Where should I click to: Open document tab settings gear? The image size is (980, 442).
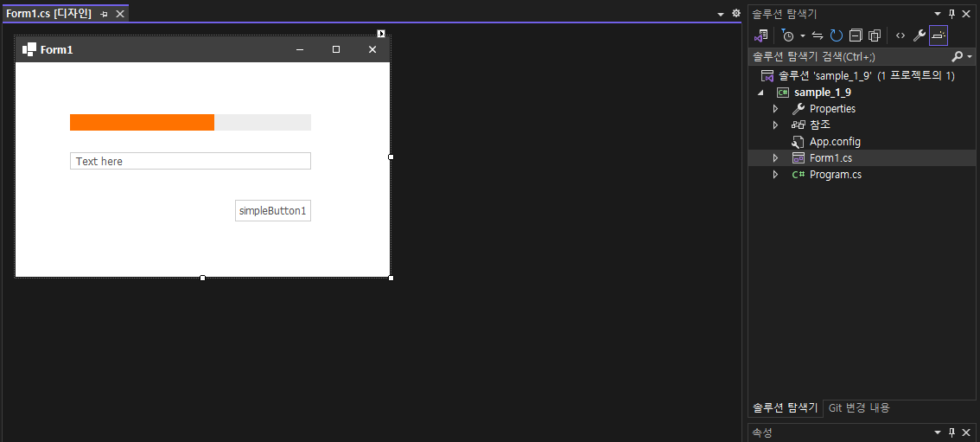(x=735, y=13)
